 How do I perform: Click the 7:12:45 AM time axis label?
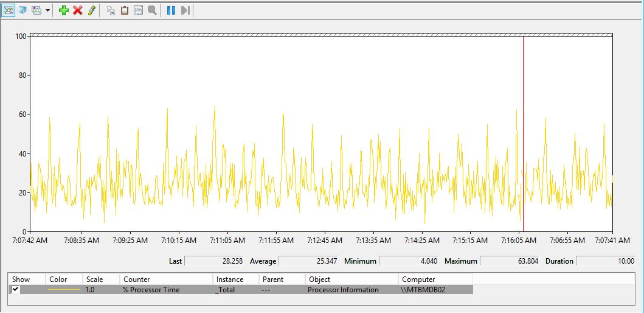pyautogui.click(x=325, y=240)
